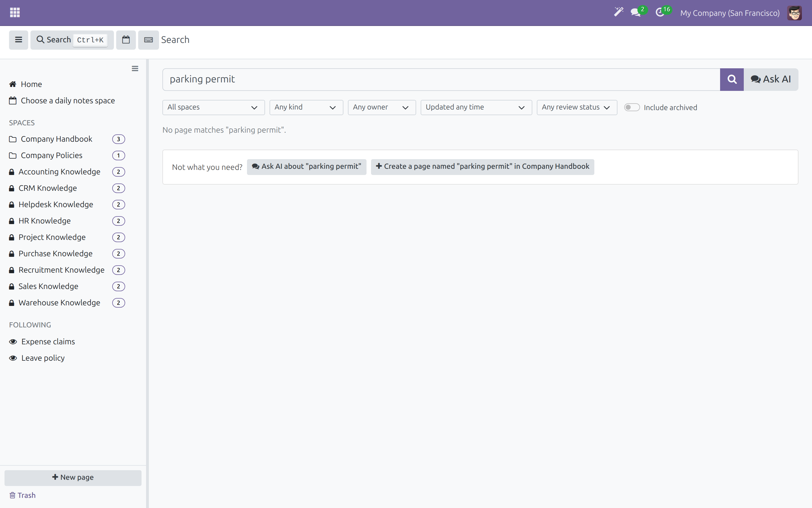The height and width of the screenshot is (508, 812).
Task: Click Ask AI about "parking permit"
Action: coord(306,167)
